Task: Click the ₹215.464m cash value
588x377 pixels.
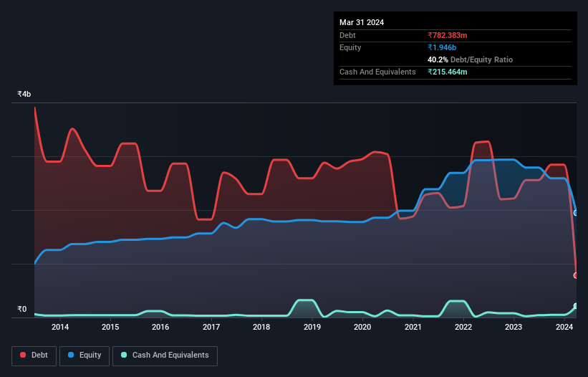Action: 448,72
